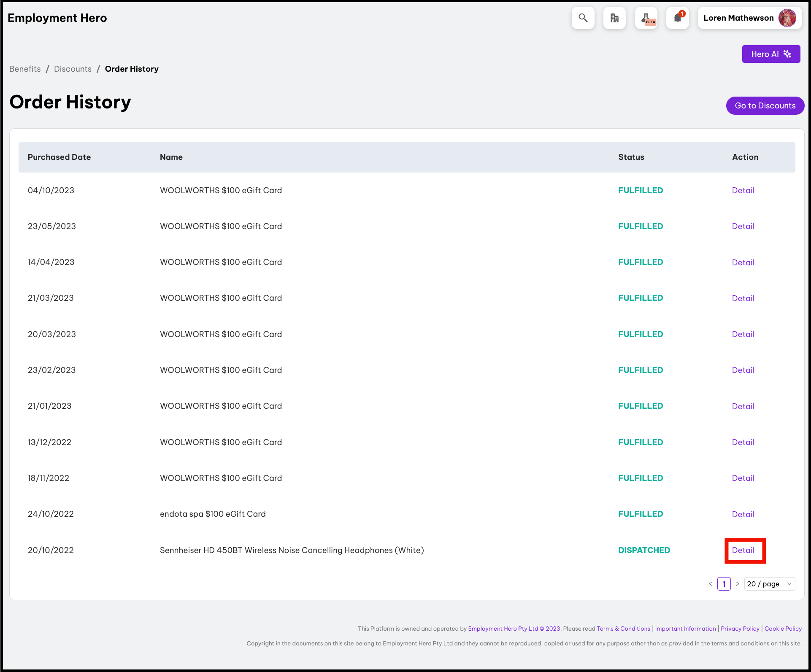The image size is (811, 672).
Task: Open Detail for the endota spa order
Action: (x=743, y=514)
